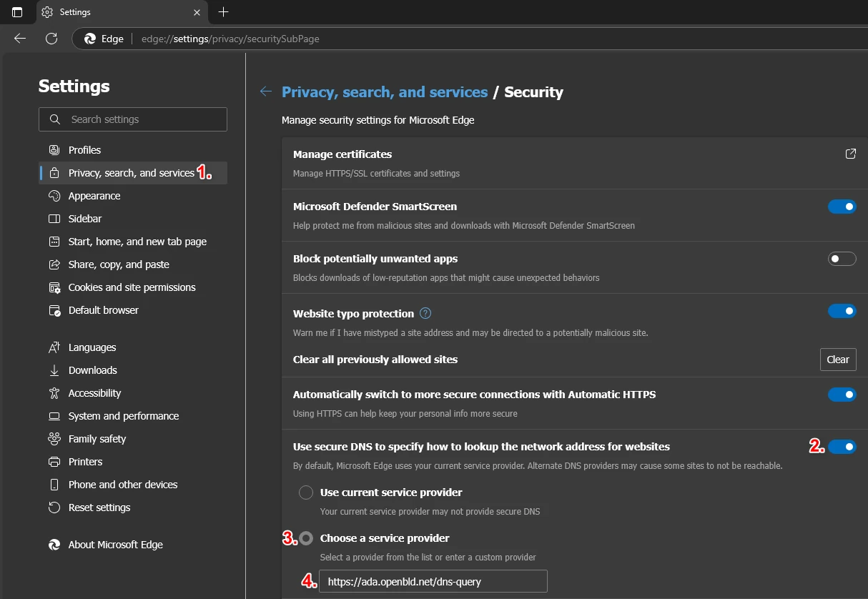
Task: Enable Block potentially unwanted apps toggle
Action: tap(842, 259)
